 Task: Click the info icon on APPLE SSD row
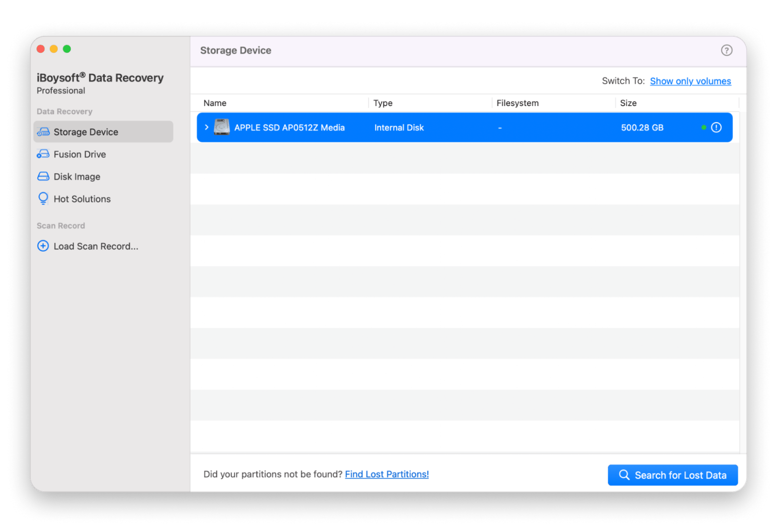(x=716, y=128)
